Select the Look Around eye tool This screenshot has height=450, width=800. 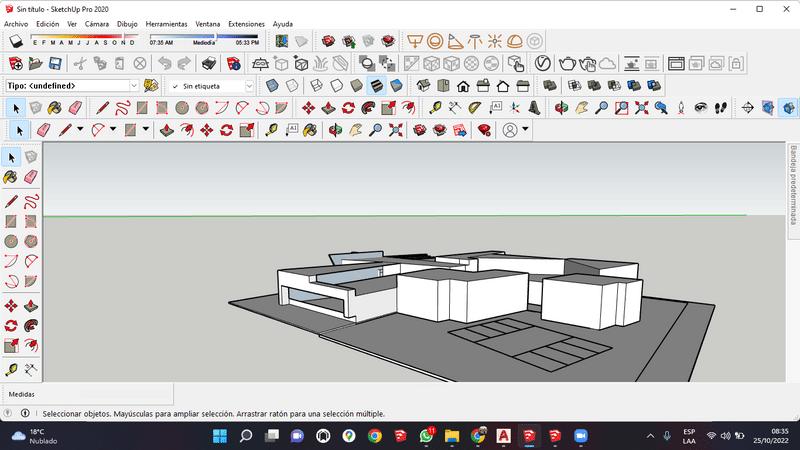(701, 108)
